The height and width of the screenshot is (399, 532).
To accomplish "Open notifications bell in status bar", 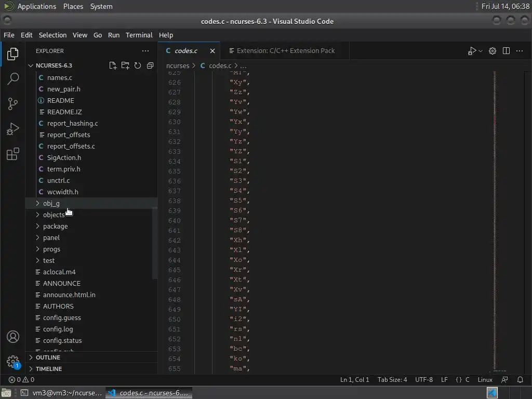I will [x=520, y=380].
